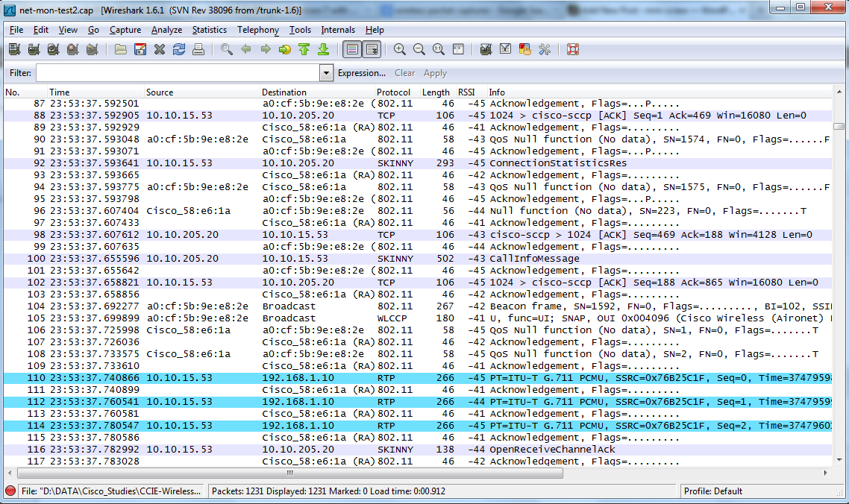
Task: Click the Expression... button
Action: coord(361,73)
